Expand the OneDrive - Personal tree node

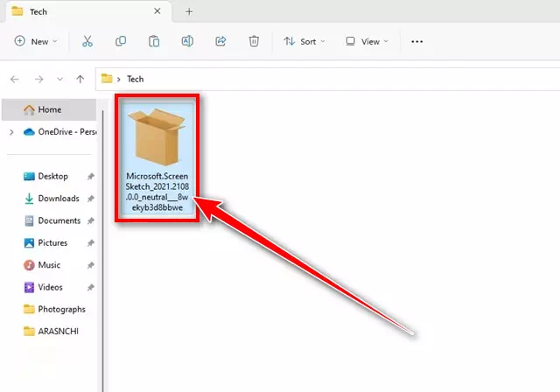click(x=11, y=132)
